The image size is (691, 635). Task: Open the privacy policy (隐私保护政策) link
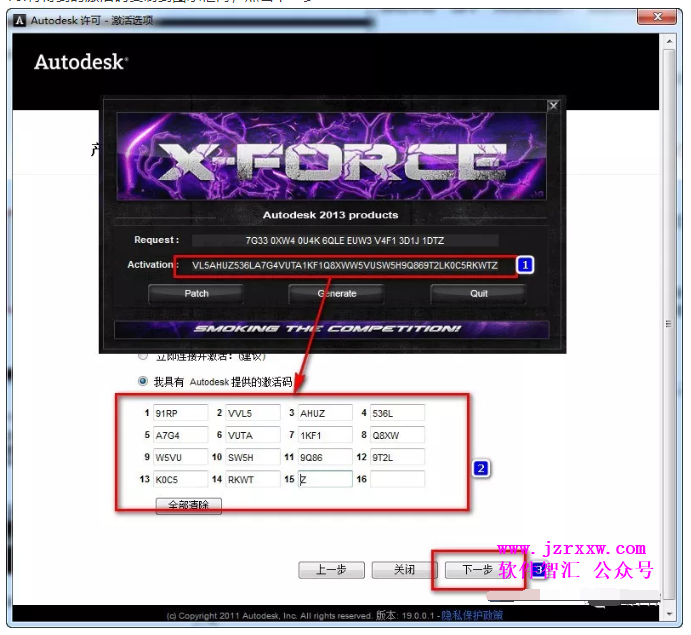[x=472, y=615]
